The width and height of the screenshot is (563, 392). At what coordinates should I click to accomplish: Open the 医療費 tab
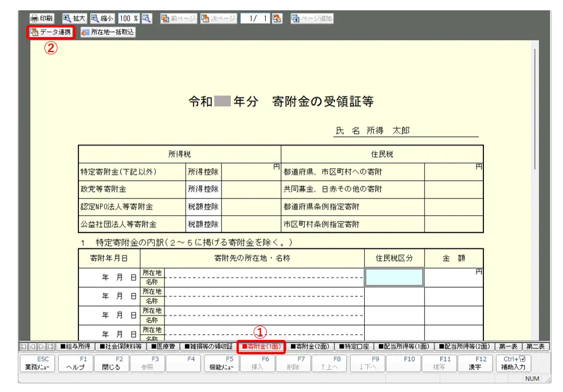(x=163, y=346)
